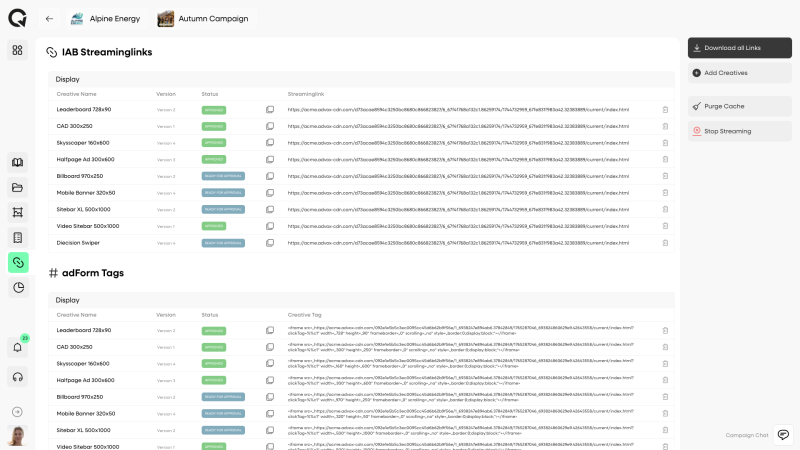The height and width of the screenshot is (450, 800).
Task: Open the folder icon in left sidebar
Action: (17, 187)
